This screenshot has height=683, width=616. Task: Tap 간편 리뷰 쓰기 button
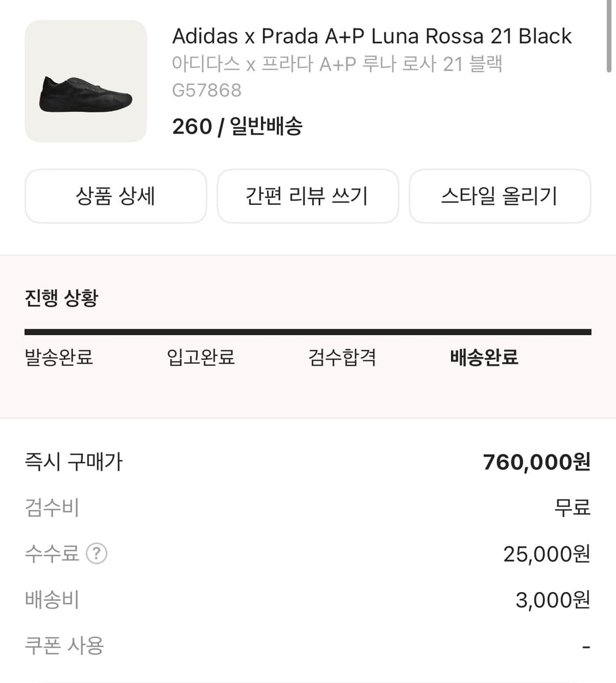coord(307,196)
